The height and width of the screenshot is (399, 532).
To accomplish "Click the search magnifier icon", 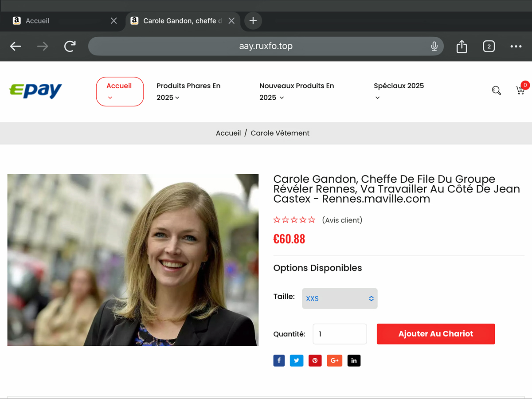I will [x=496, y=90].
